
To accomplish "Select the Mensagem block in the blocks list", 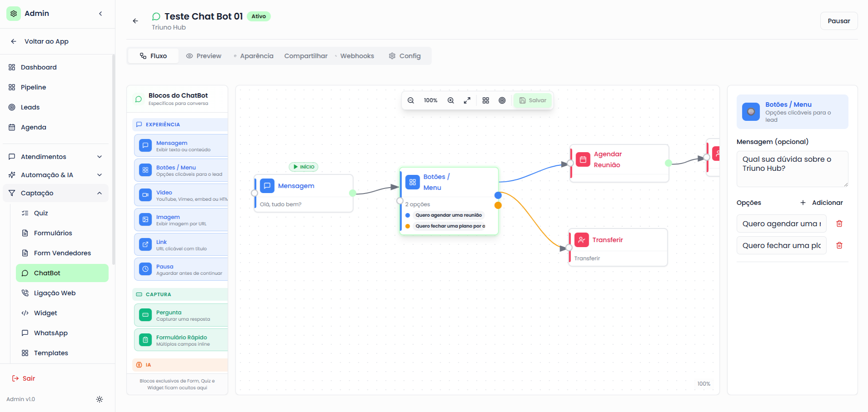I will pyautogui.click(x=181, y=145).
